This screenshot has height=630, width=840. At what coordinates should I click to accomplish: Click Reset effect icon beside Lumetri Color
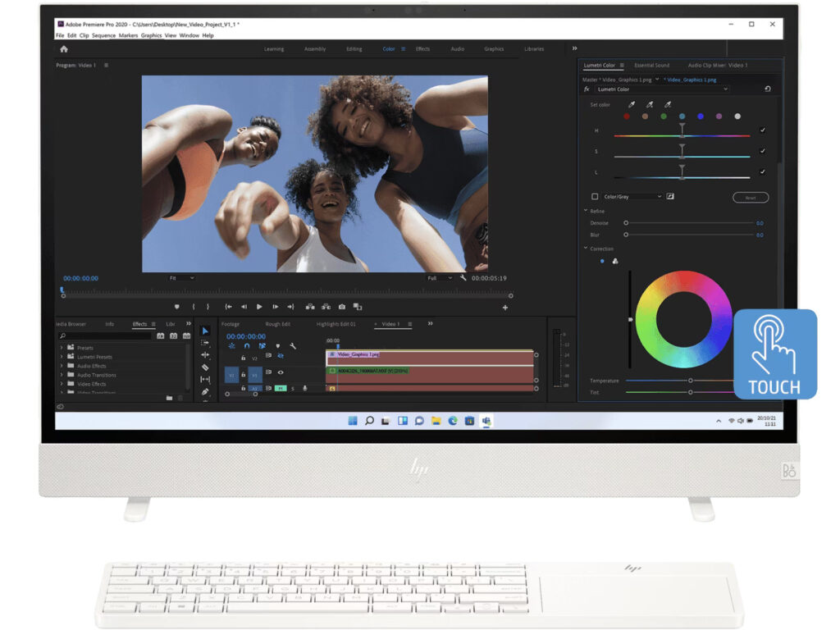(x=767, y=89)
